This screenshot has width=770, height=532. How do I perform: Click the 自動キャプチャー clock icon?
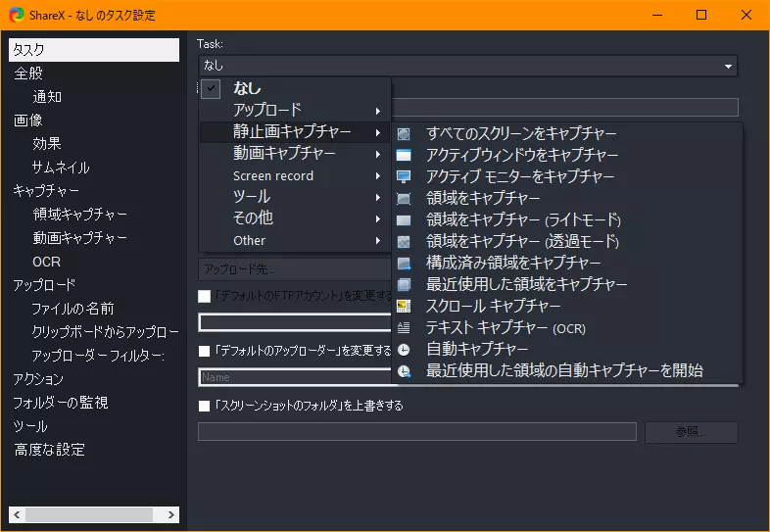[404, 349]
